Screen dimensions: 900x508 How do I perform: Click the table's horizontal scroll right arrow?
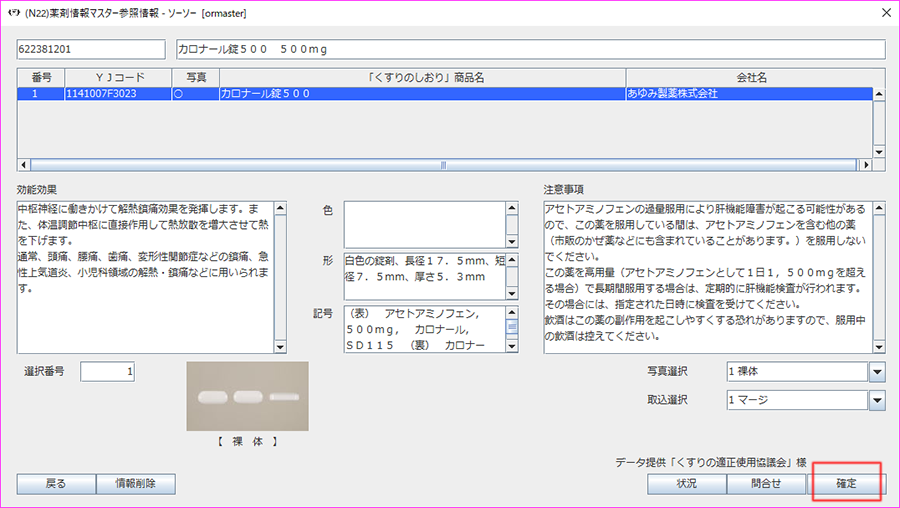click(866, 165)
